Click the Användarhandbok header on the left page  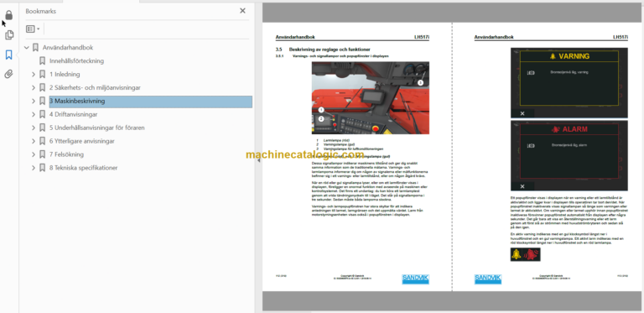click(295, 37)
